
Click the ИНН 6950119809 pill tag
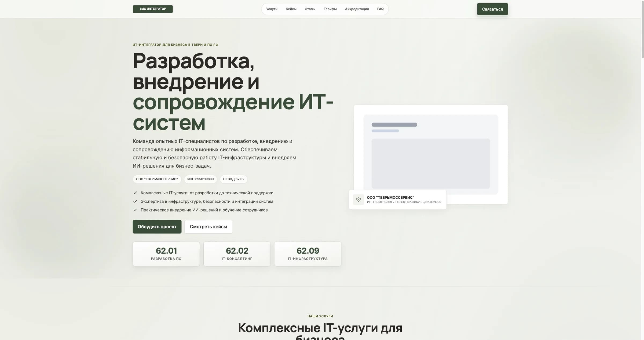[200, 179]
